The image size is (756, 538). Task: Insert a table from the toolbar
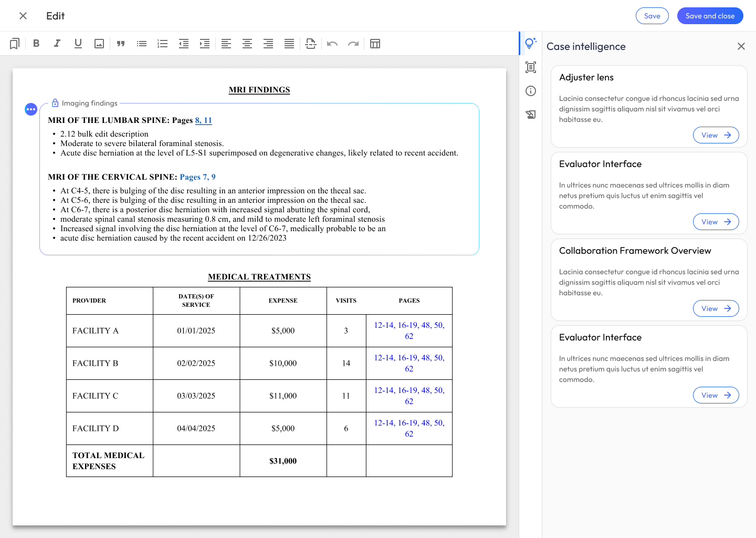pyautogui.click(x=375, y=44)
